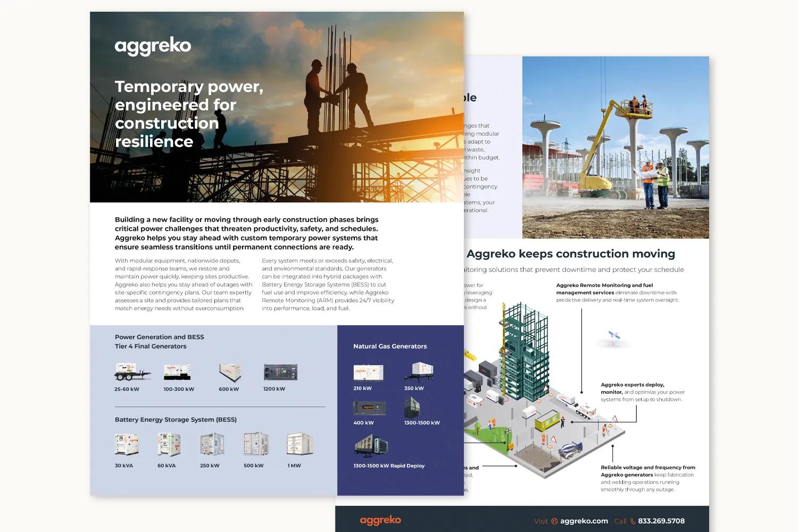The image size is (798, 532).
Task: Click the photo of the yellow boom lift
Action: point(616,147)
